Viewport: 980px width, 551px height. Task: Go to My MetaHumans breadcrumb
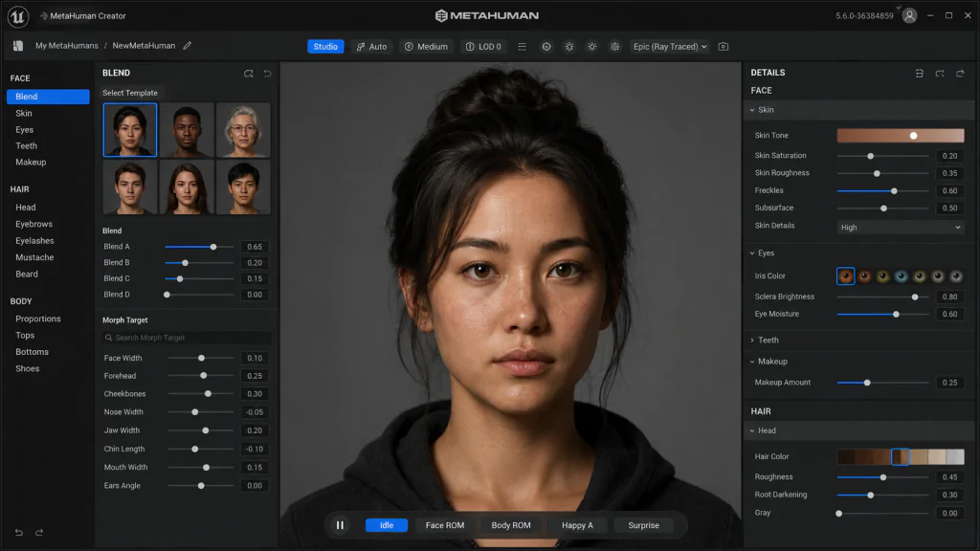[67, 46]
